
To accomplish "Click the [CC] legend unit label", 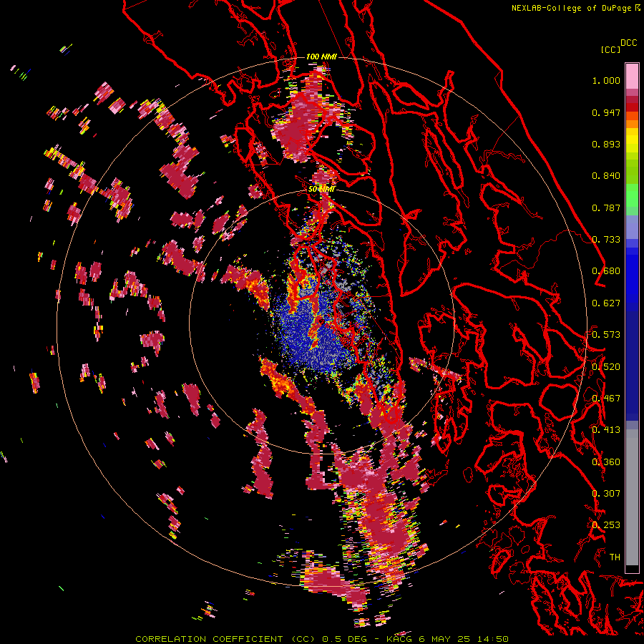I will point(610,49).
